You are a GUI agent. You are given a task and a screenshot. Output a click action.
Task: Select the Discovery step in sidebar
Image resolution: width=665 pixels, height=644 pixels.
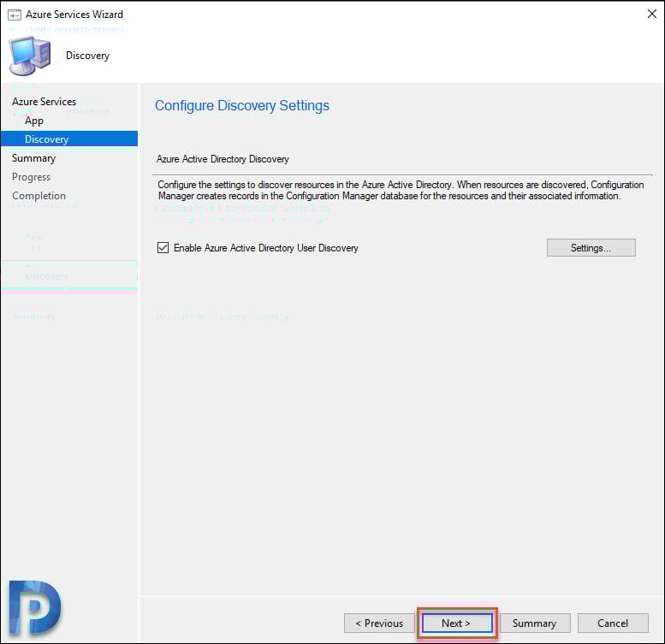(x=69, y=139)
